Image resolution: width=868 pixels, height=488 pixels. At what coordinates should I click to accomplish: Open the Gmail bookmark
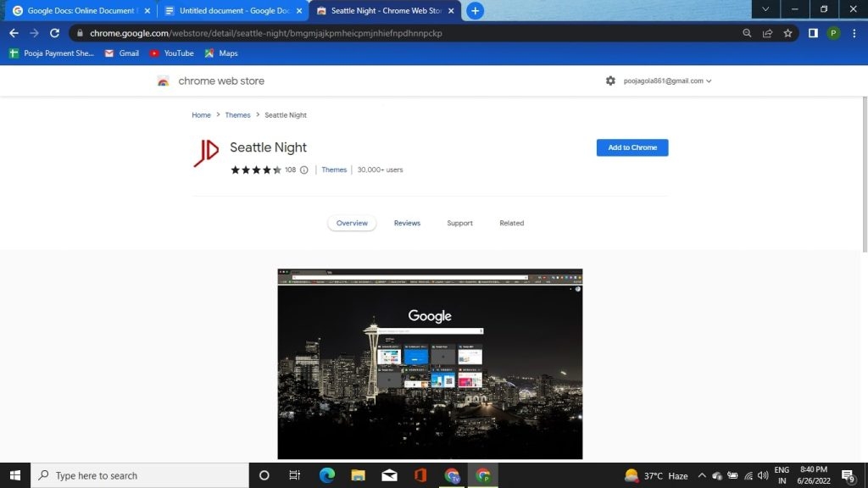(x=122, y=53)
